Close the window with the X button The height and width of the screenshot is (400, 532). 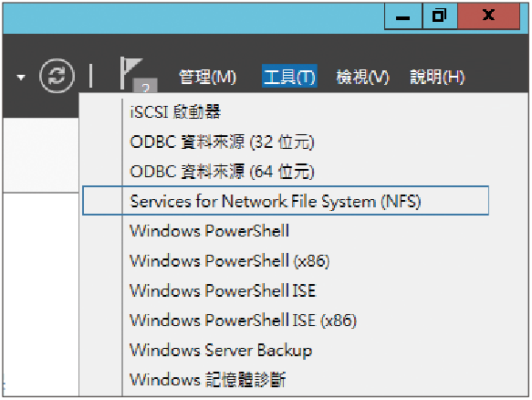click(x=488, y=16)
